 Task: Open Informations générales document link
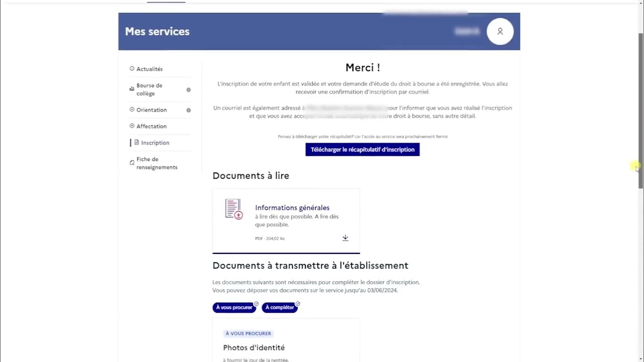[x=292, y=208]
